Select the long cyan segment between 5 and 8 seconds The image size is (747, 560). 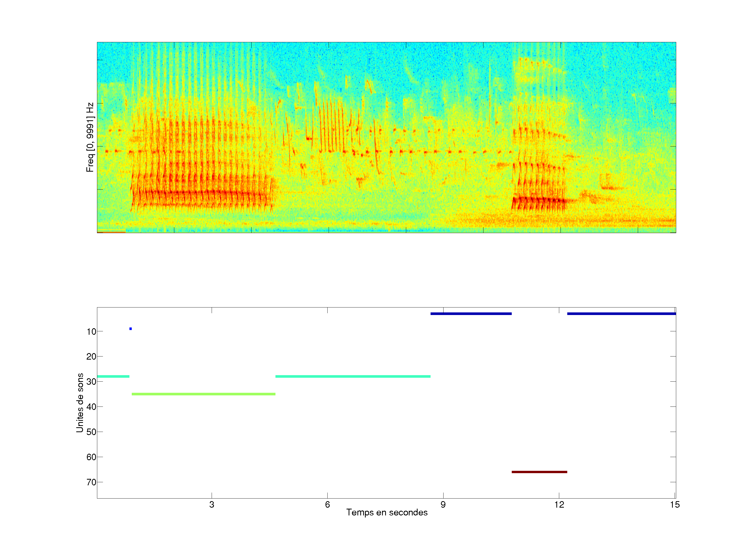point(352,376)
